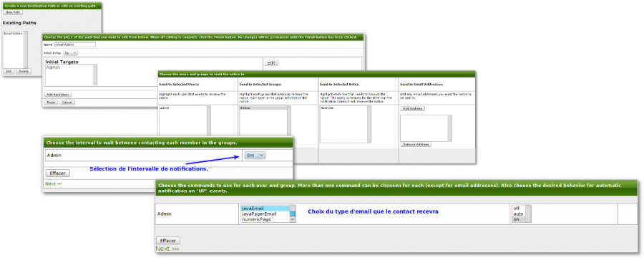This screenshot has width=644, height=258.
Task: Click scrollbar of Selected Users list
Action: click(209, 120)
